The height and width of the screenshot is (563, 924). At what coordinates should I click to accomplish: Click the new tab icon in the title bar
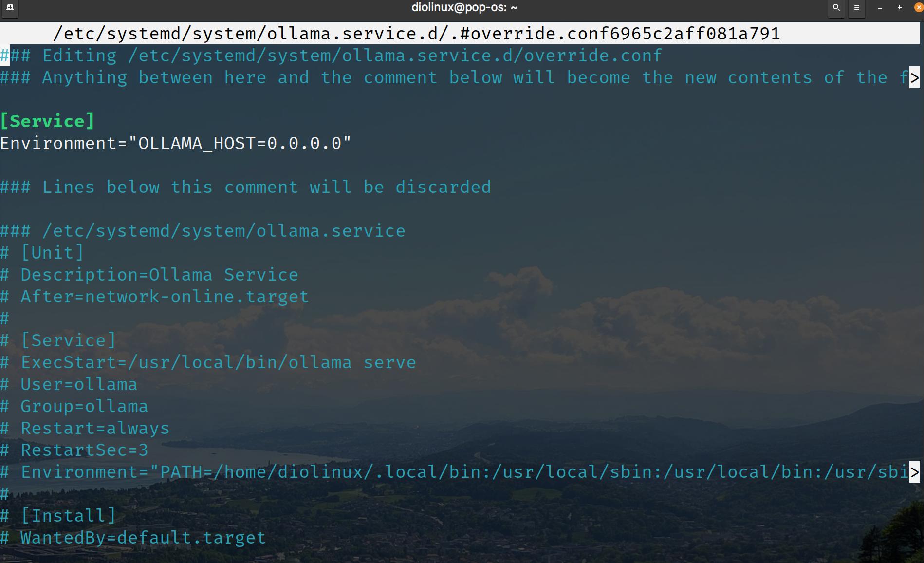[10, 8]
